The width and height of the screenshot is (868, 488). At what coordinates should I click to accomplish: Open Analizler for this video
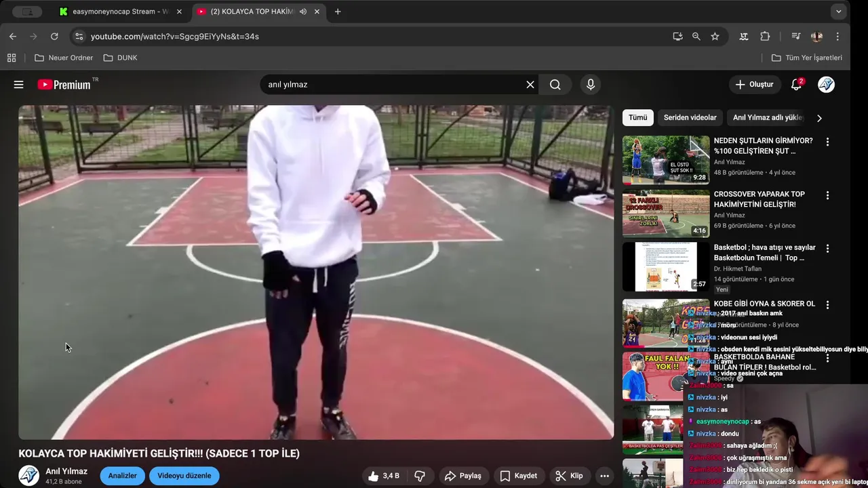[123, 476]
